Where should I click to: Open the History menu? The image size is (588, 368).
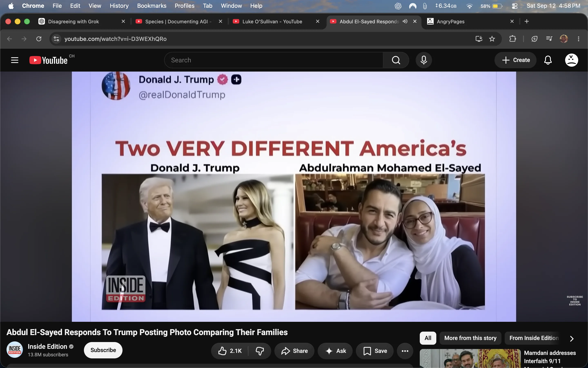pos(119,6)
